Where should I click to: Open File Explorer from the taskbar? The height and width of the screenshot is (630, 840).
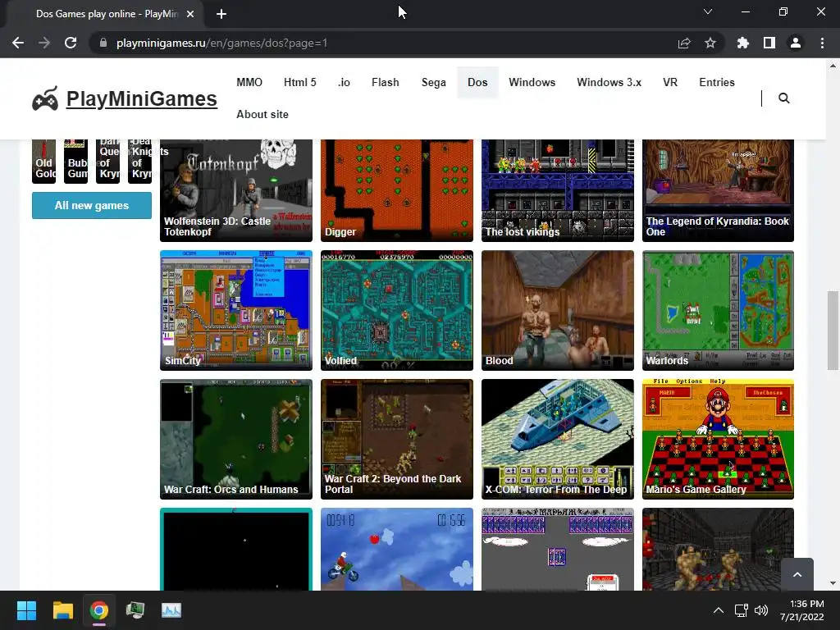(62, 610)
